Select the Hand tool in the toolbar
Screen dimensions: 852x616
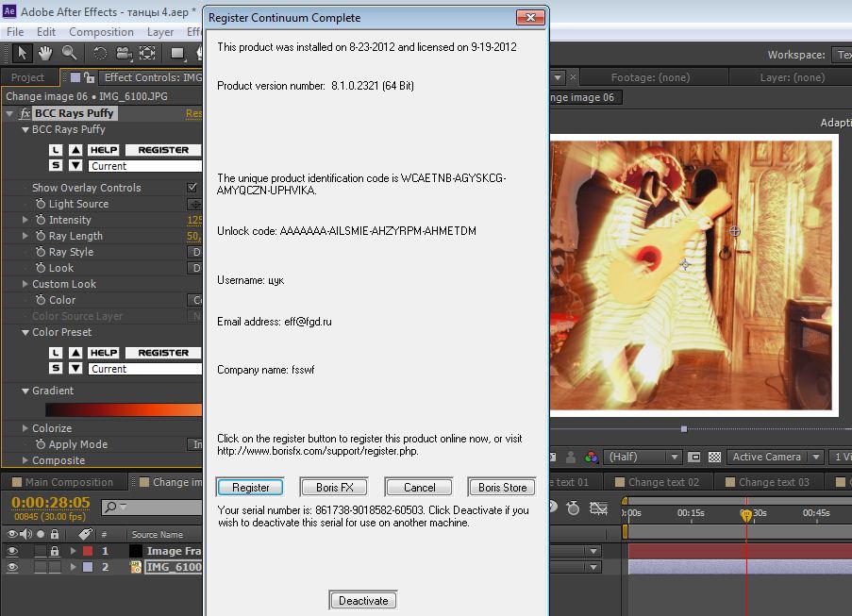[45, 54]
